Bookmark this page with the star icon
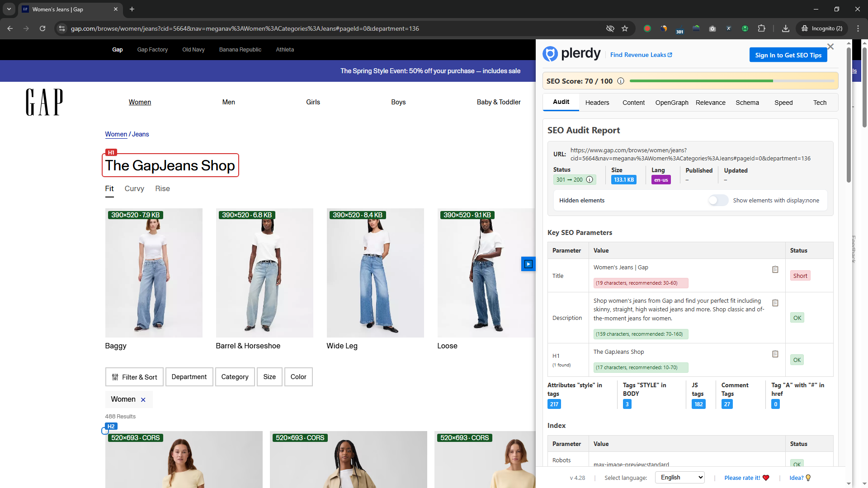The image size is (868, 488). pos(625,28)
